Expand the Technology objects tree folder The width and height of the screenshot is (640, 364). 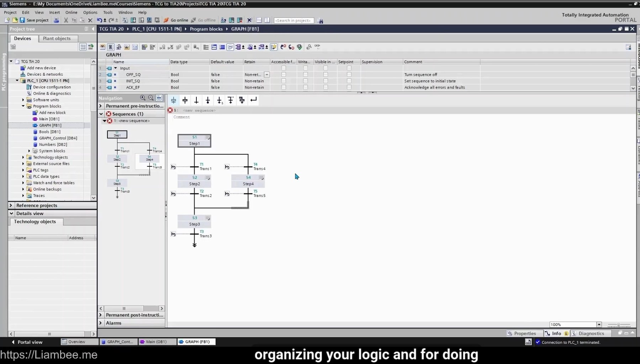click(x=23, y=157)
